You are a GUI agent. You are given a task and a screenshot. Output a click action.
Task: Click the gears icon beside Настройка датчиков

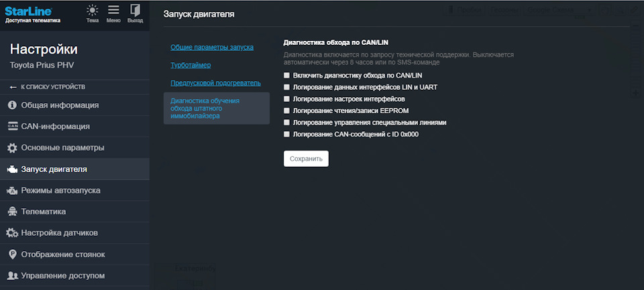pyautogui.click(x=13, y=233)
